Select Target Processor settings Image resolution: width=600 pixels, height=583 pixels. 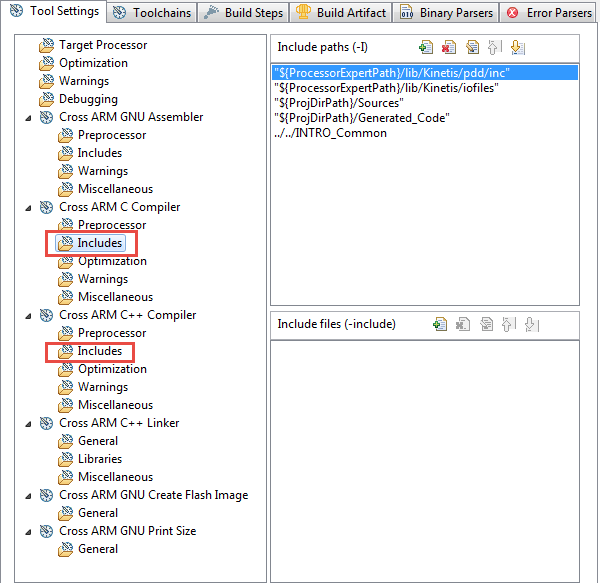pos(103,45)
